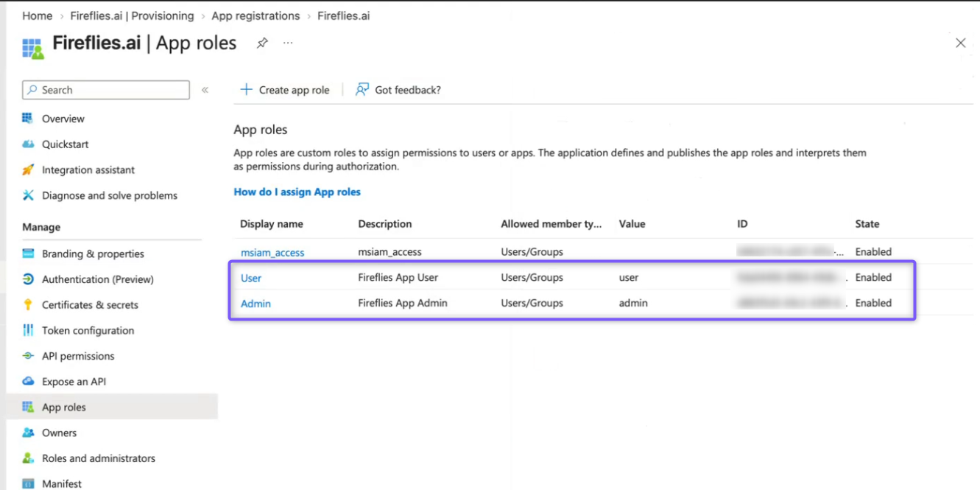Click Create app role button
The height and width of the screenshot is (490, 980).
(285, 90)
